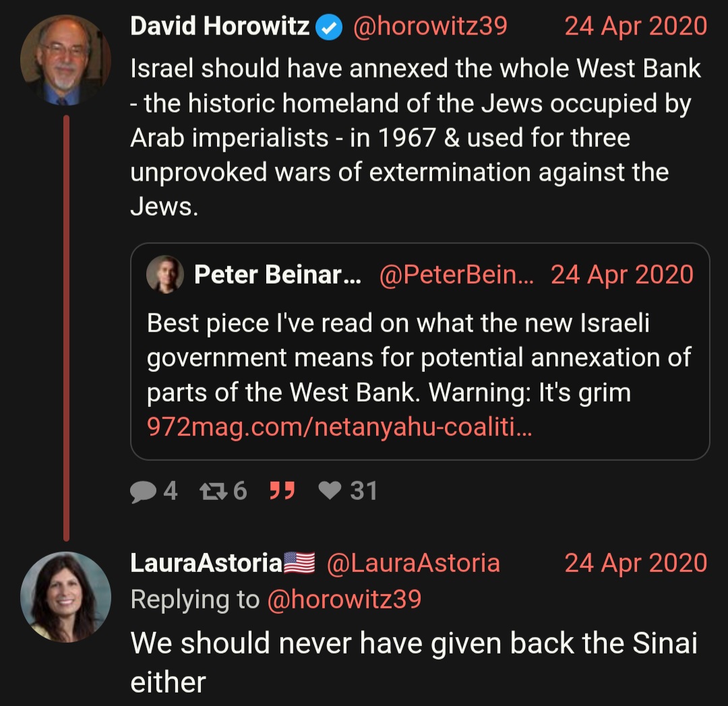728x706 pixels.
Task: Click the @LauraAstoria handle link
Action: pos(413,563)
